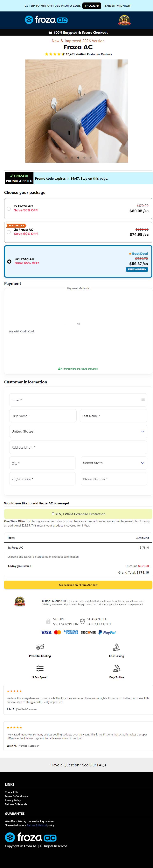Screen dimensions: 153x868
Task: Click the chevron arrow on Select State
Action: (142, 463)
